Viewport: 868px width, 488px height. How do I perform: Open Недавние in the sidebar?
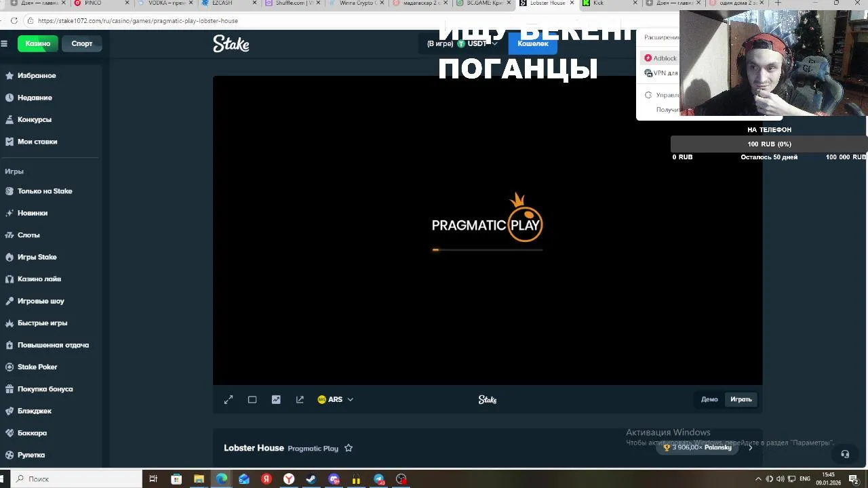click(35, 98)
